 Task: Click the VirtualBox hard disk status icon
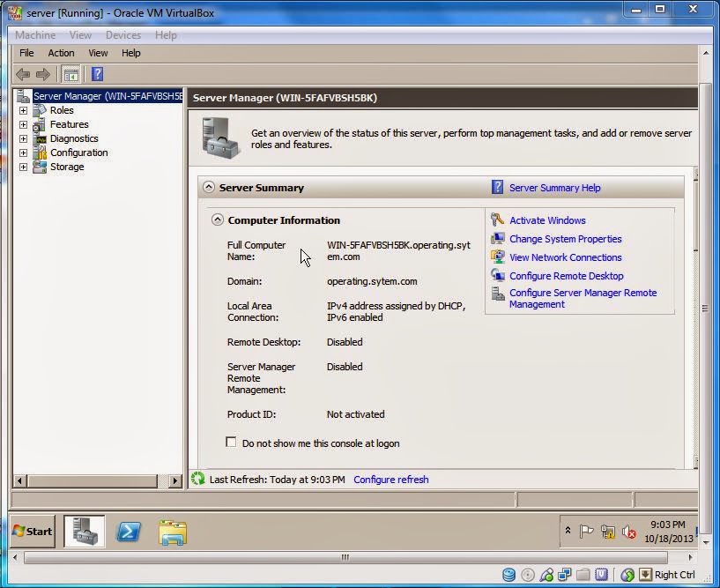[508, 574]
